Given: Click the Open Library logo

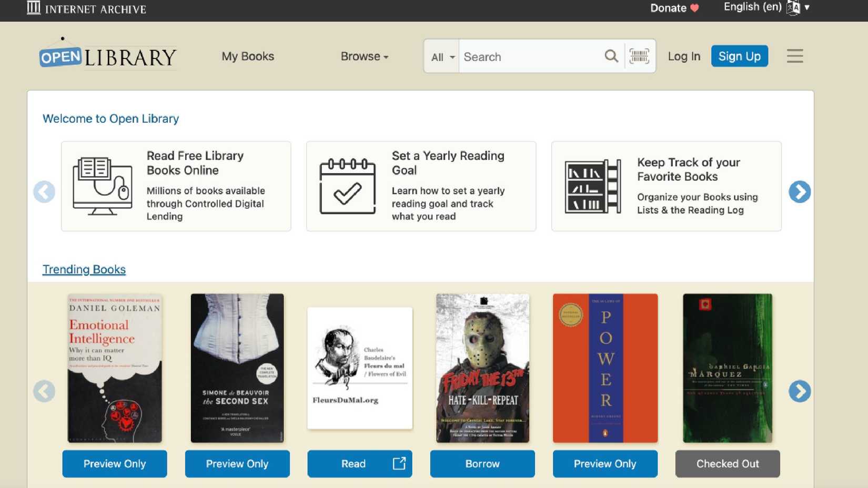Looking at the screenshot, I should [108, 56].
